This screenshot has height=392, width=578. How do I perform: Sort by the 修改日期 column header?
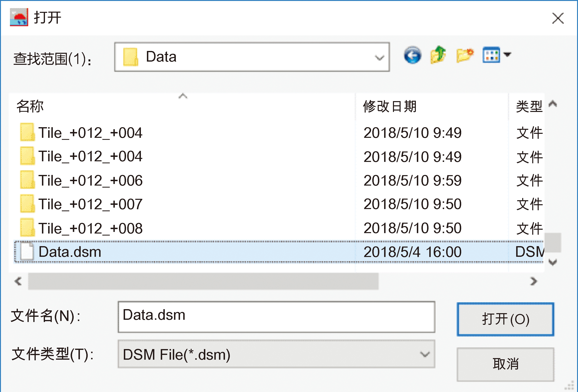click(432, 106)
